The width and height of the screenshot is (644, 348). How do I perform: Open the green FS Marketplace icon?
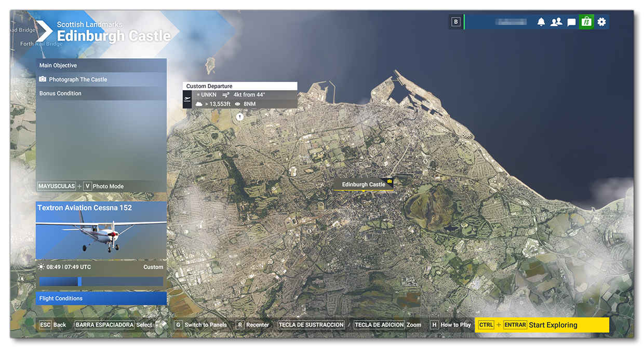tap(586, 21)
